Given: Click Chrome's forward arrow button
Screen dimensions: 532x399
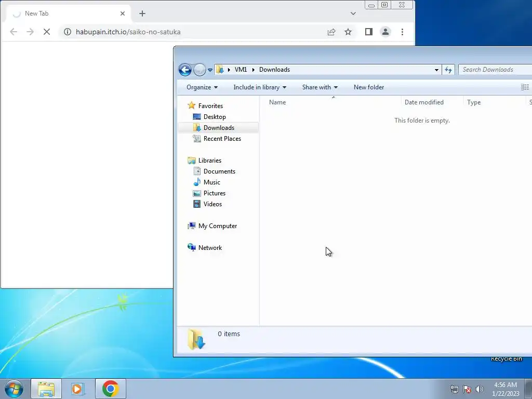Looking at the screenshot, I should click(x=30, y=32).
